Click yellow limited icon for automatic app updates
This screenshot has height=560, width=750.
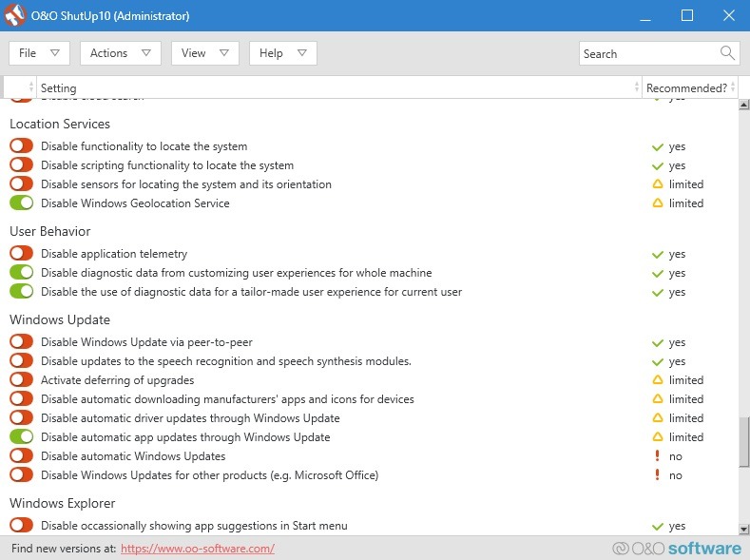tap(658, 437)
